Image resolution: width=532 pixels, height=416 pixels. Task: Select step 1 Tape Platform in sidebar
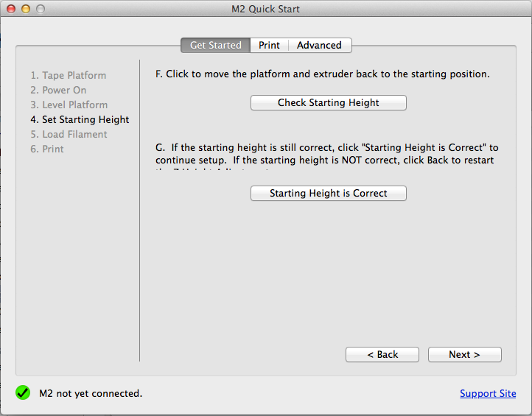[68, 76]
